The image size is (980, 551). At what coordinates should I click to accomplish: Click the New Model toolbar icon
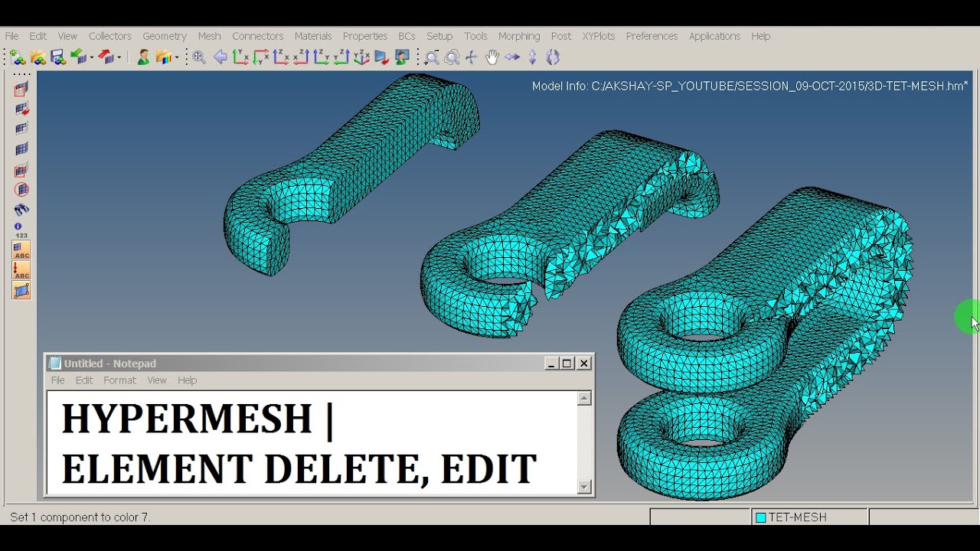tap(18, 57)
